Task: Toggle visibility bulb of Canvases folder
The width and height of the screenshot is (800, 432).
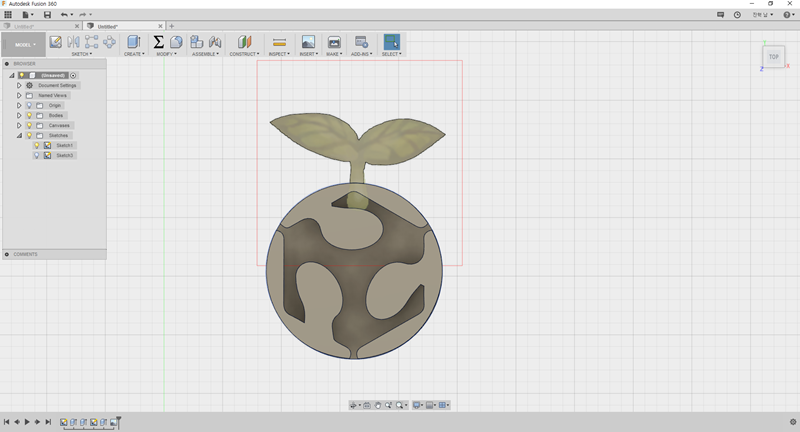Action: 29,125
